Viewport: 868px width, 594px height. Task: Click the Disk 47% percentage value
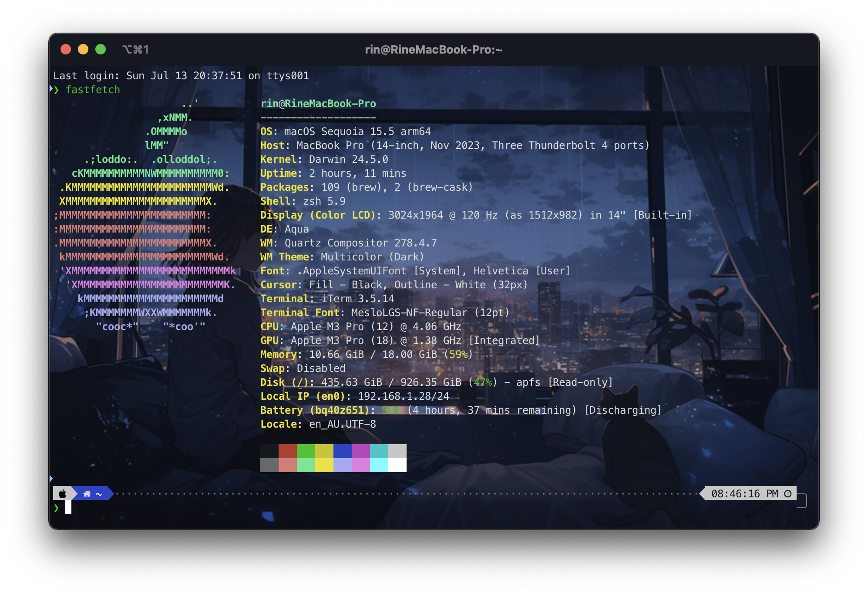click(483, 382)
